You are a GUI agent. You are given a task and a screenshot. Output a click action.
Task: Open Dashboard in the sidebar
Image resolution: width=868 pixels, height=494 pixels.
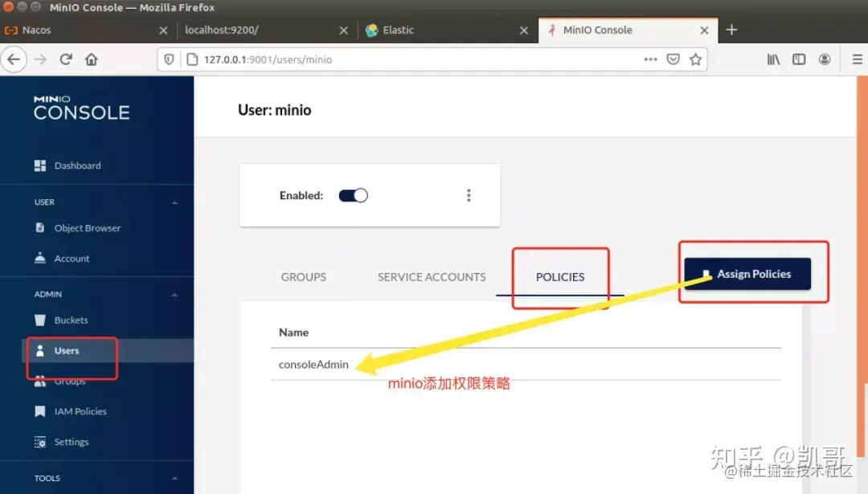[68, 165]
